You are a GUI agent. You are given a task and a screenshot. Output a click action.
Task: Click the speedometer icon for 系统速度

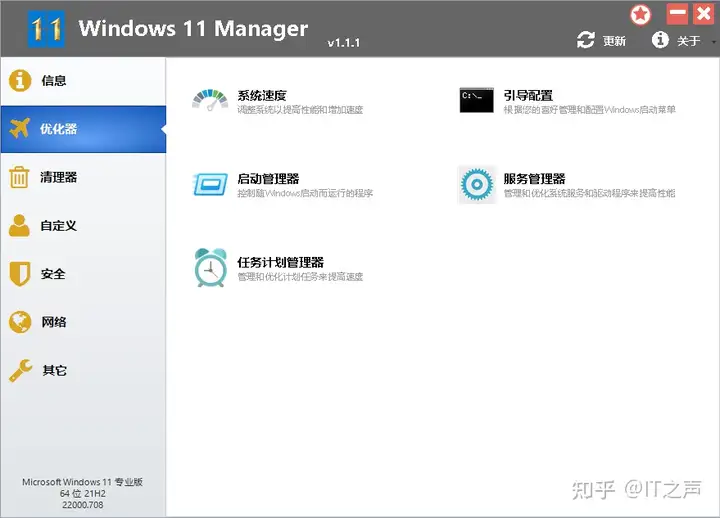(210, 100)
